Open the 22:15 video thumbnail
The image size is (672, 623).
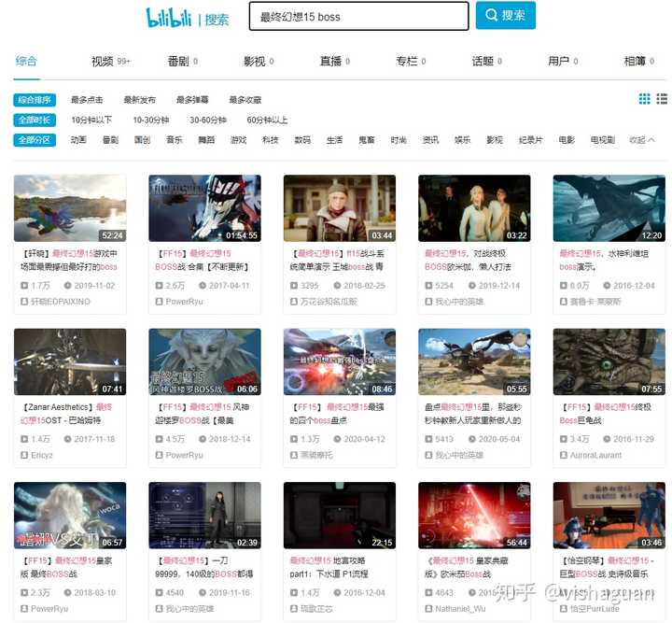(340, 516)
